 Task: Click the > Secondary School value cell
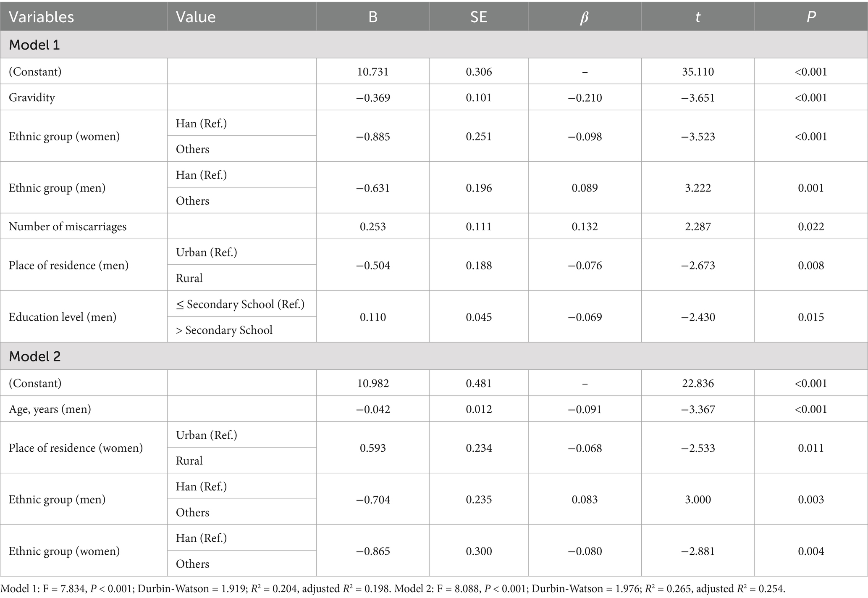coord(224,330)
